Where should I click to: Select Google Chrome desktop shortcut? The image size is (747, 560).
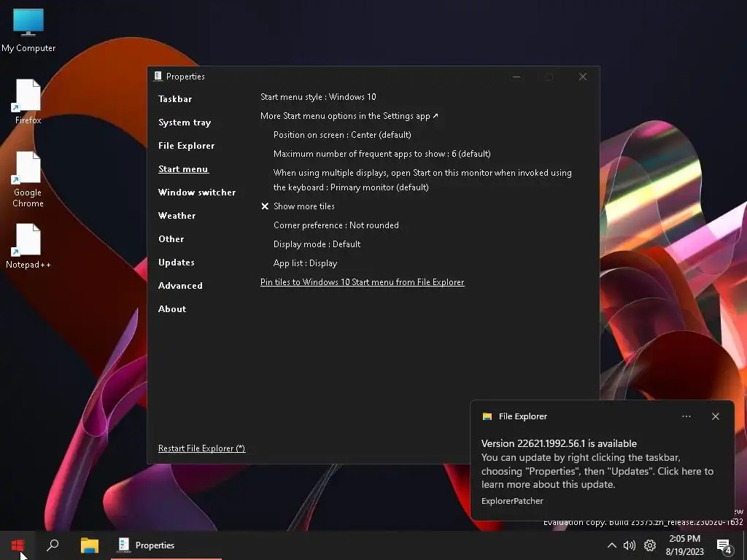28,179
